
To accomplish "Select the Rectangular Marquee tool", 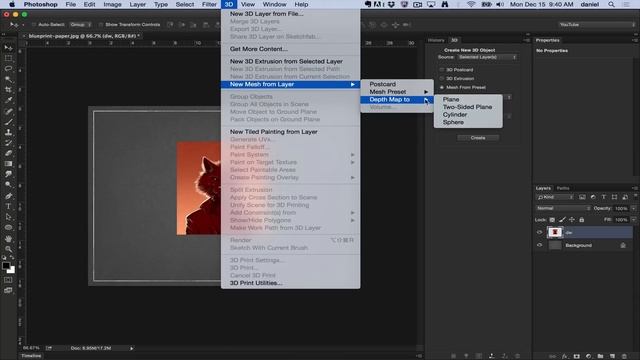I will click(8, 58).
